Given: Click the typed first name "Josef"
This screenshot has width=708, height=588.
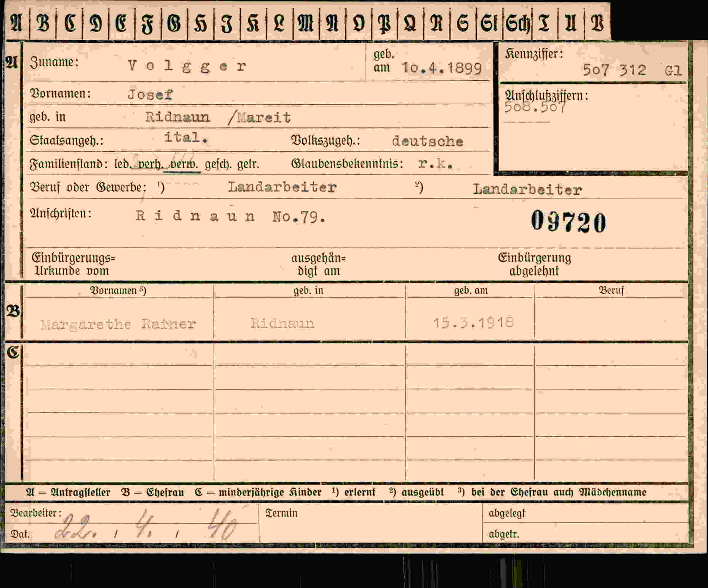Looking at the screenshot, I should click(150, 95).
